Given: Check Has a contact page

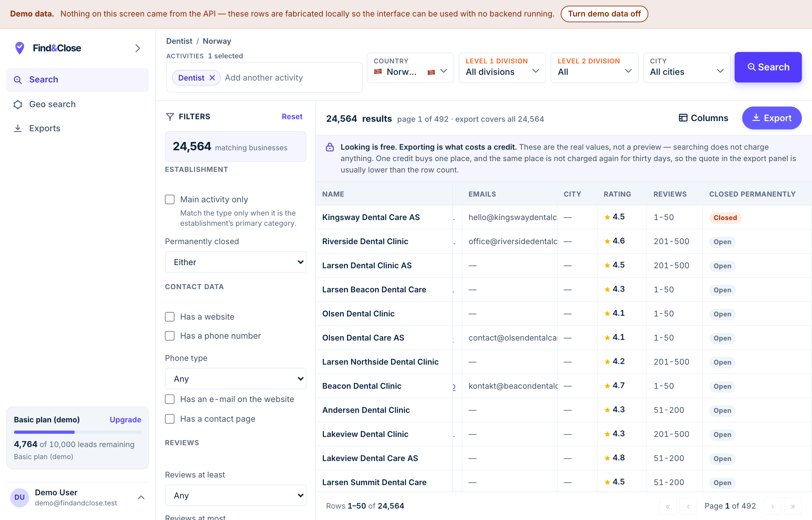Looking at the screenshot, I should (170, 419).
